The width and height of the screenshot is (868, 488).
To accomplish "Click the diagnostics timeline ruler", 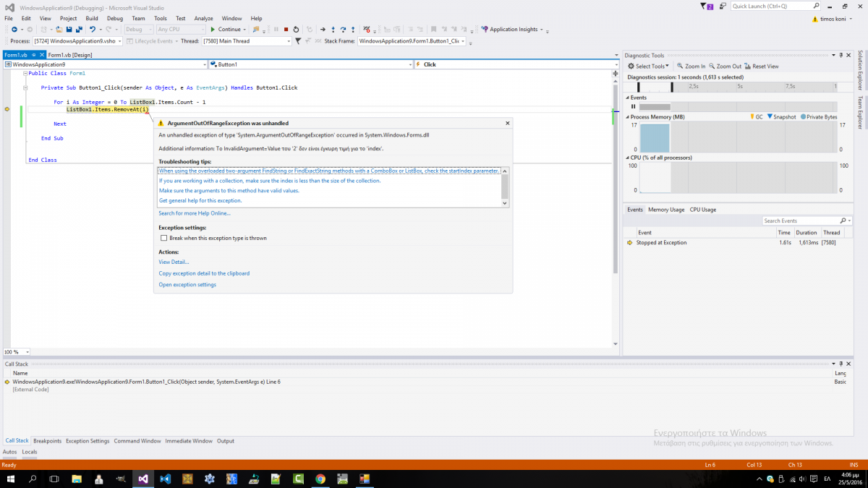I will point(732,87).
